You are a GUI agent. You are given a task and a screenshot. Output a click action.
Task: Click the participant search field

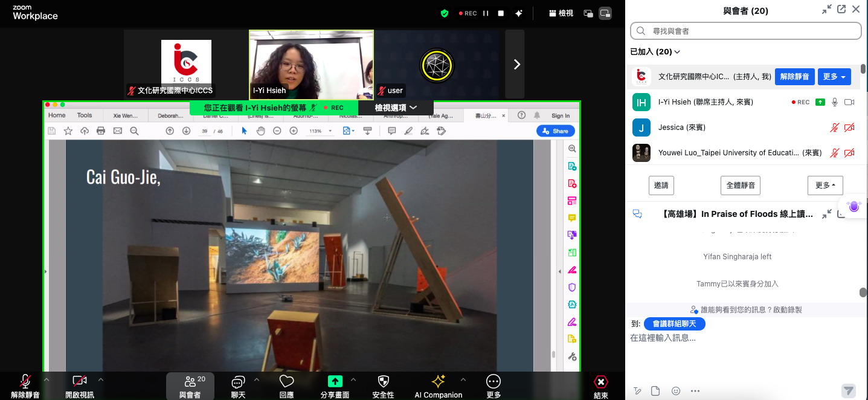745,31
